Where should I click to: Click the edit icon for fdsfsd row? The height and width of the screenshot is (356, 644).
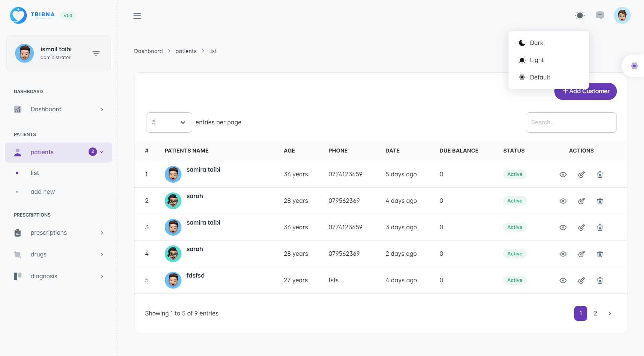point(581,280)
